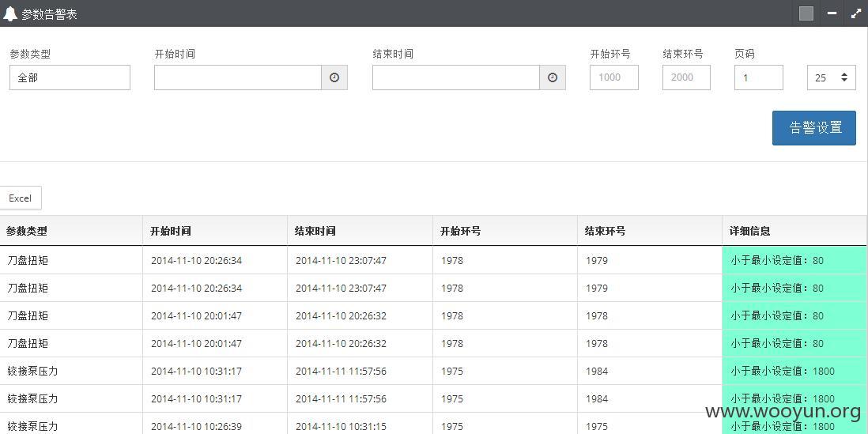
Task: Click 1984 end ring number in fifth row
Action: click(597, 372)
